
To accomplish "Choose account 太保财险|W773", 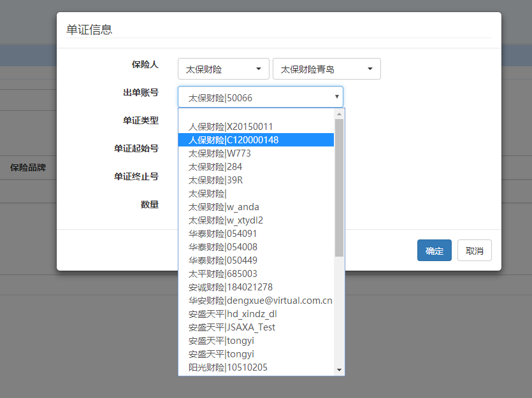I will [x=256, y=153].
